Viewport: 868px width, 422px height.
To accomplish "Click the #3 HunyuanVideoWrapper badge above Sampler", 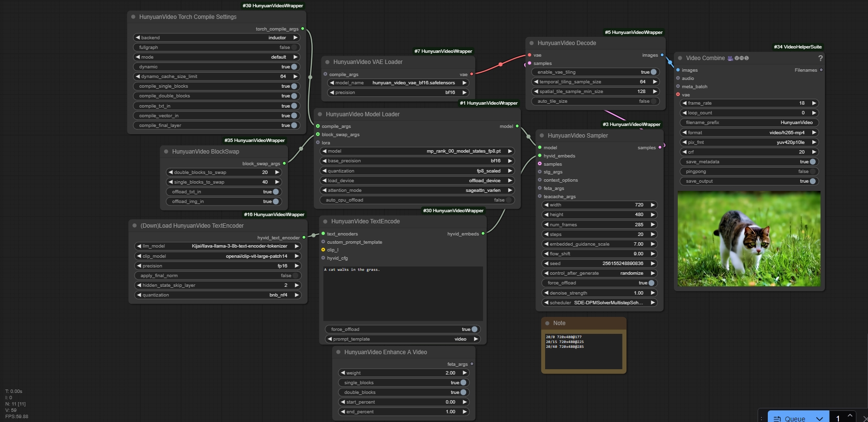I will tap(631, 125).
